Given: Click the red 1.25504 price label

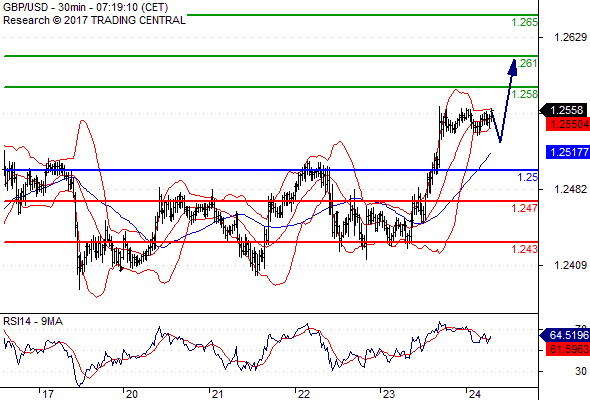Looking at the screenshot, I should [x=568, y=124].
